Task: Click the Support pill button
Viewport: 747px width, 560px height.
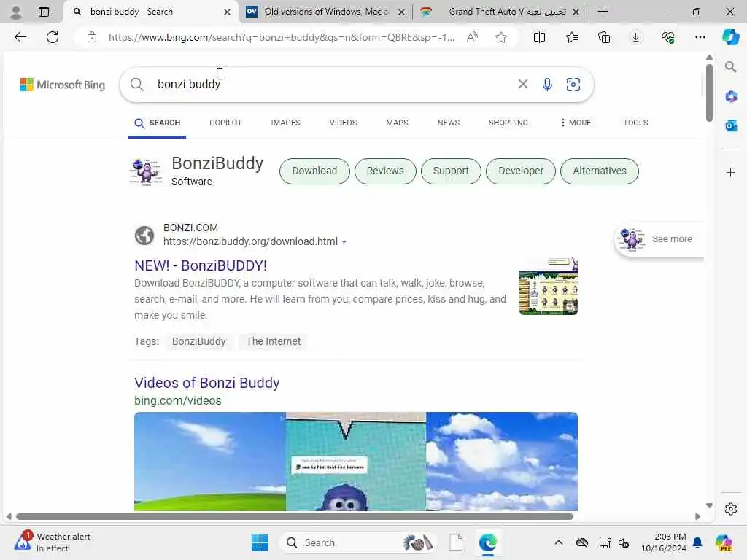Action: pyautogui.click(x=451, y=171)
